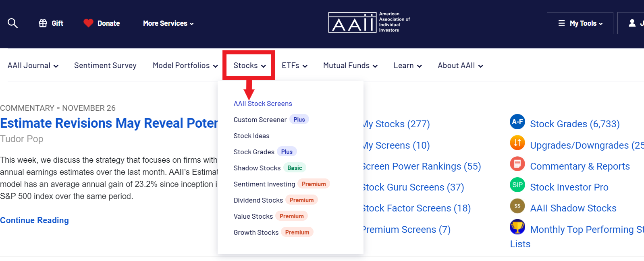Click the red Donate heart icon
The width and height of the screenshot is (644, 261).
(88, 23)
